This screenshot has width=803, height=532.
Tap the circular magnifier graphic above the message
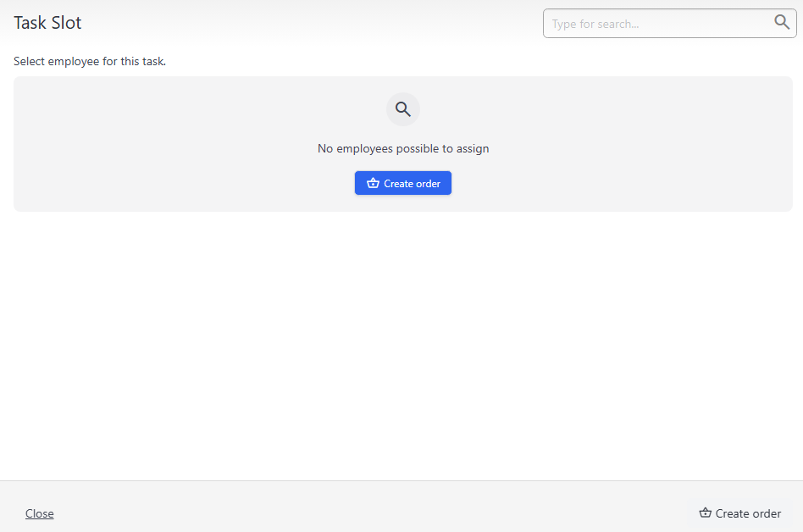point(402,108)
